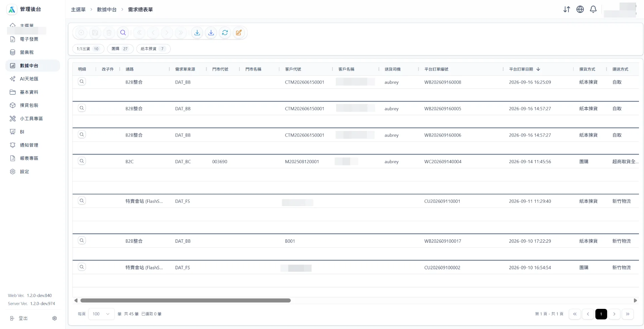Viewport: 644px width, 329px height.
Task: Click 登出 to log out
Action: point(19,318)
